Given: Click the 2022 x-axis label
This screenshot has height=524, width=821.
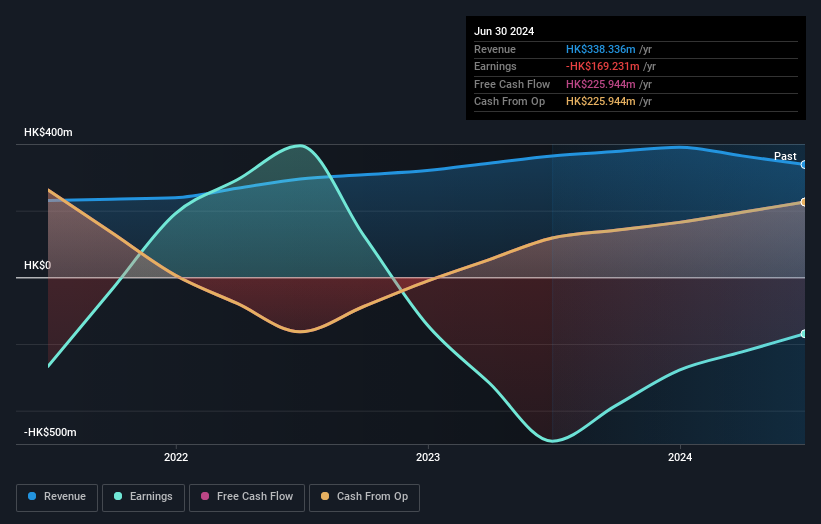Looking at the screenshot, I should [x=176, y=457].
